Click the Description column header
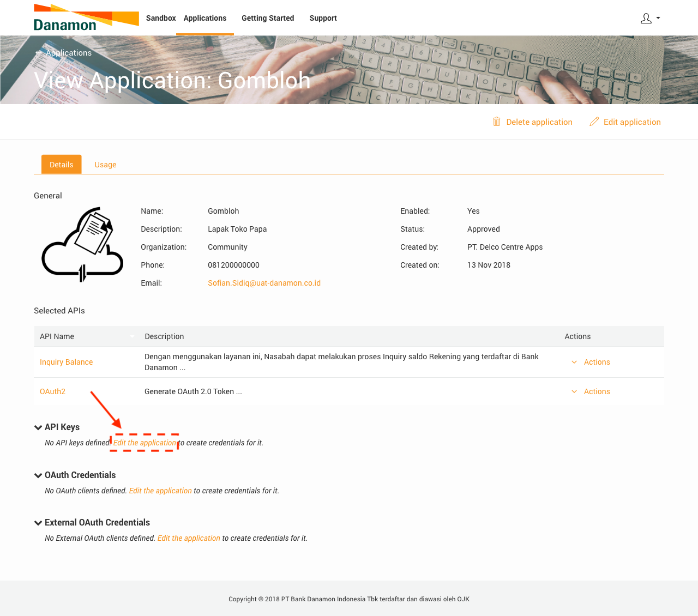 point(164,336)
